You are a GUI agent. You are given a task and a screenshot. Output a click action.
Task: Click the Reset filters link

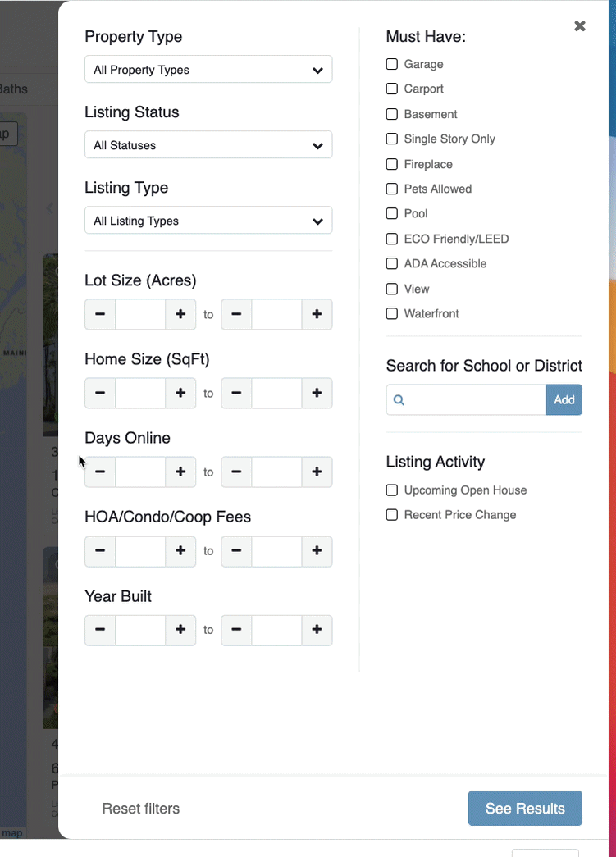coord(141,809)
